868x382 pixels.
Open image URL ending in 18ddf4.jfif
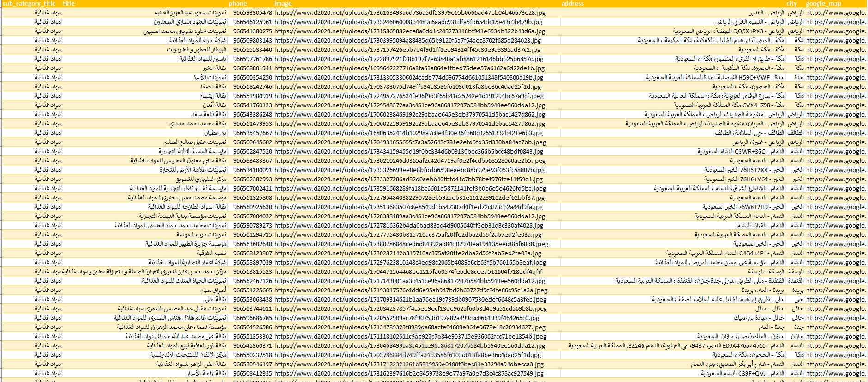[x=408, y=271]
